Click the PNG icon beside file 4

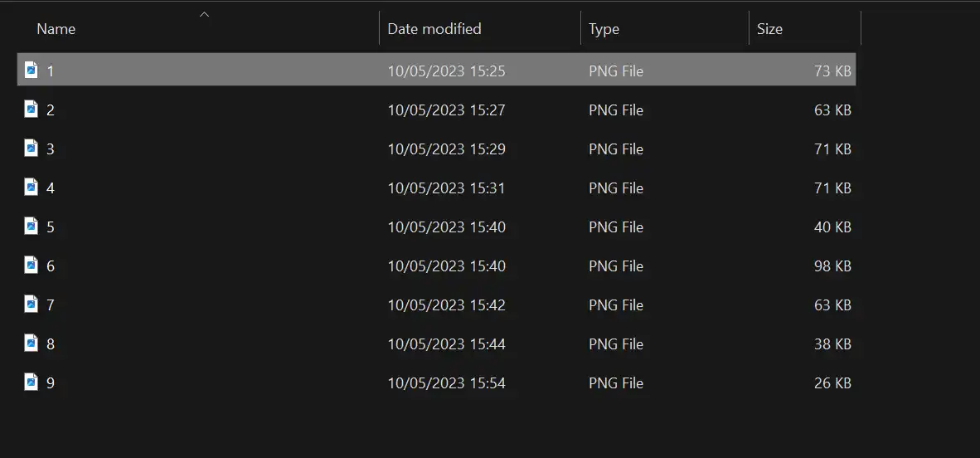[32, 187]
